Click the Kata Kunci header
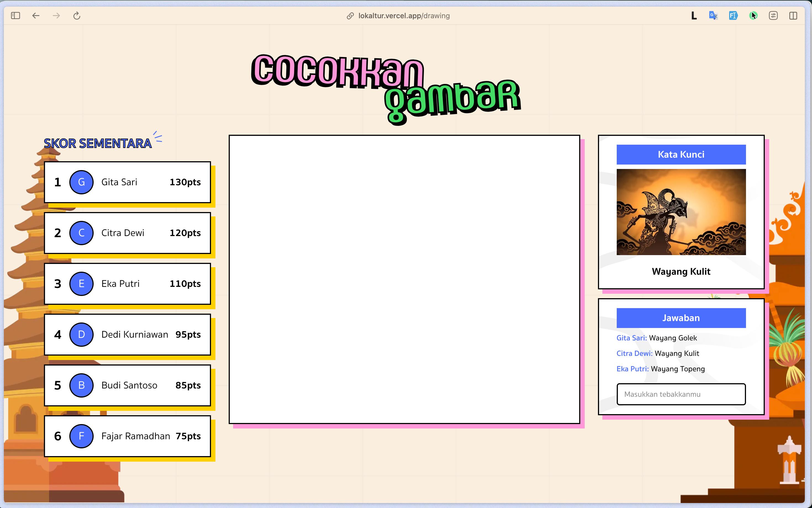 click(x=681, y=155)
